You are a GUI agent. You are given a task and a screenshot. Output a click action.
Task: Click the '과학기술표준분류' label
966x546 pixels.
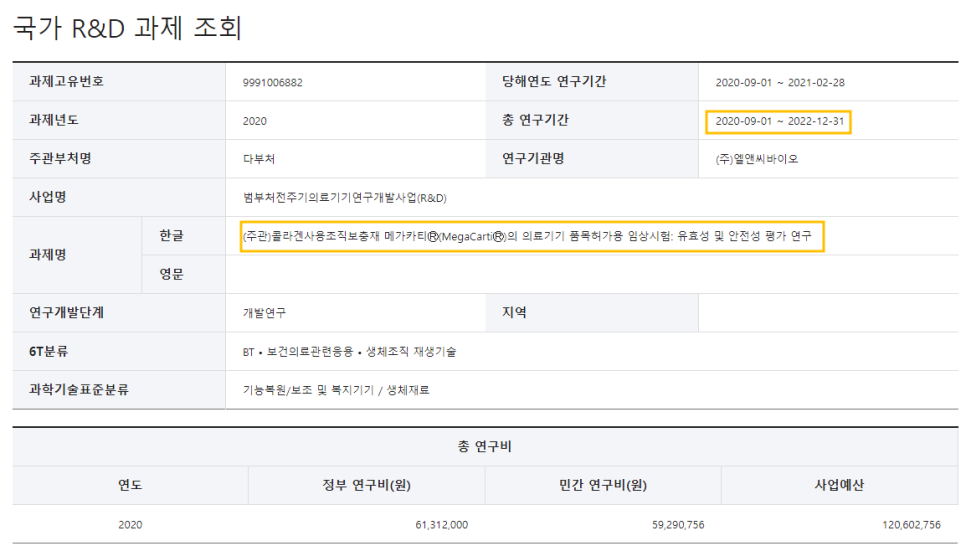(79, 389)
